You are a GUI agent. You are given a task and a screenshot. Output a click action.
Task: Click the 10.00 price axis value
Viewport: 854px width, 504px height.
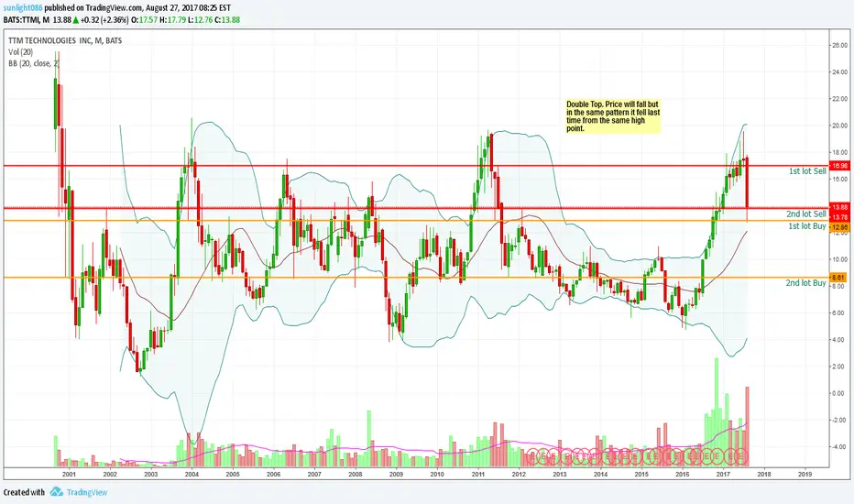pyautogui.click(x=839, y=259)
